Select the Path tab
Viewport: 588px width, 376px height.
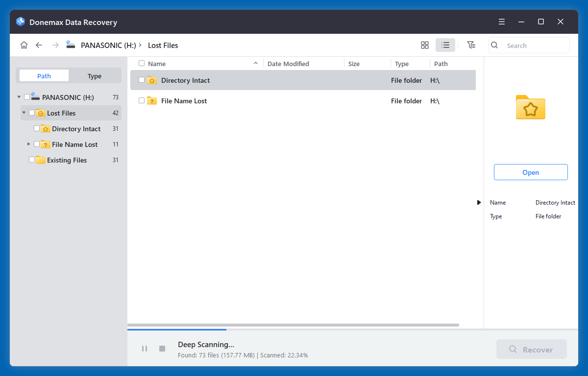(44, 76)
